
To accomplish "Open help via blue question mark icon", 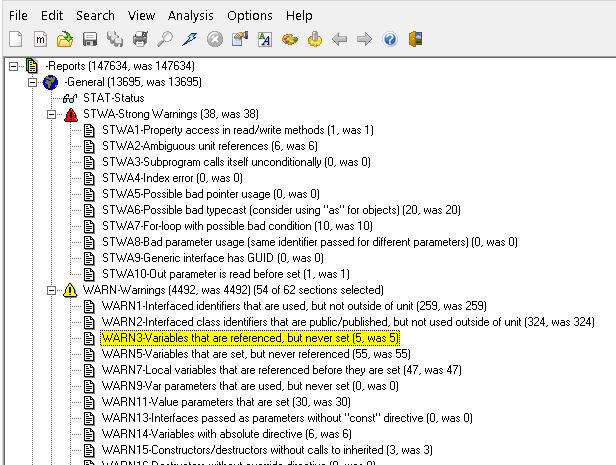I will click(390, 39).
